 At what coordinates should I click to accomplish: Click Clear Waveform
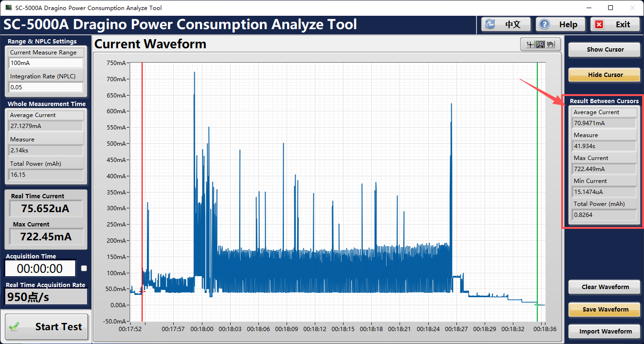(604, 287)
